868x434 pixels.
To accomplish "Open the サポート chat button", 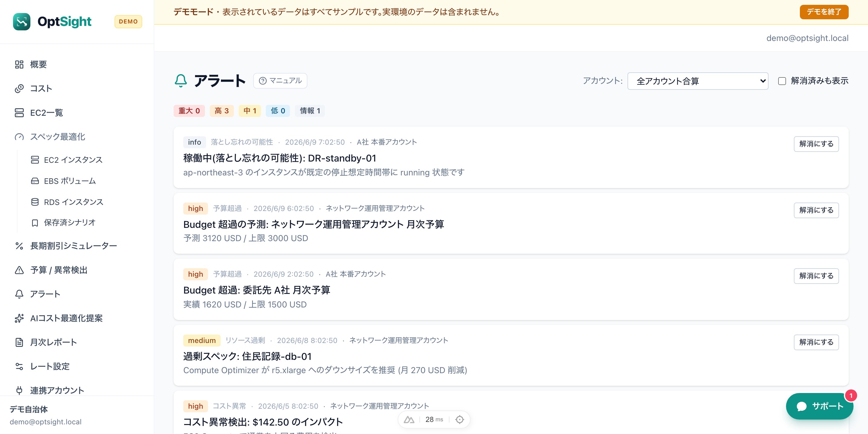I will (x=819, y=406).
